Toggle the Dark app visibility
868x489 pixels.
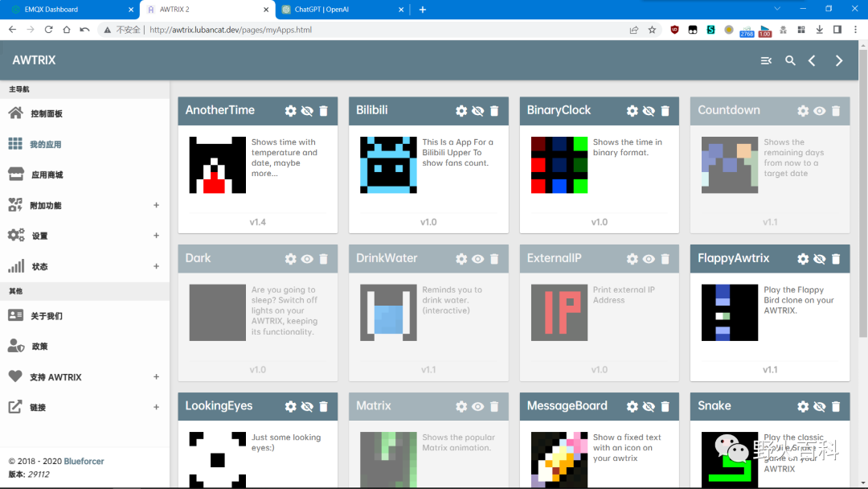pyautogui.click(x=307, y=259)
